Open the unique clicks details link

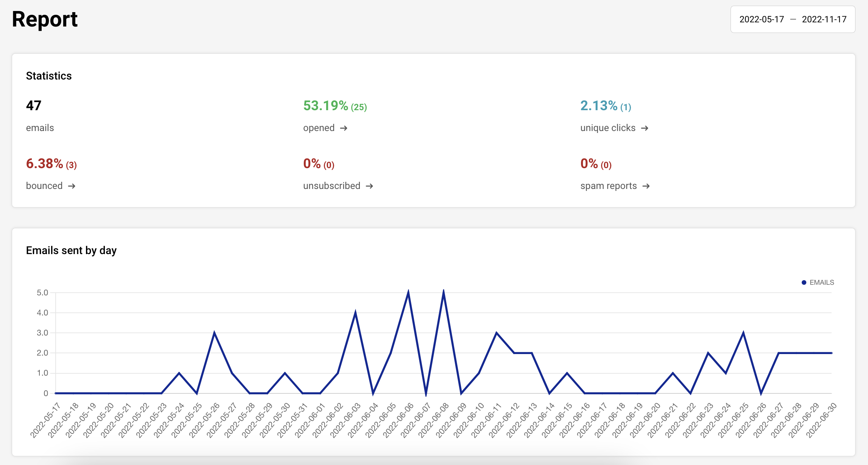tap(608, 128)
